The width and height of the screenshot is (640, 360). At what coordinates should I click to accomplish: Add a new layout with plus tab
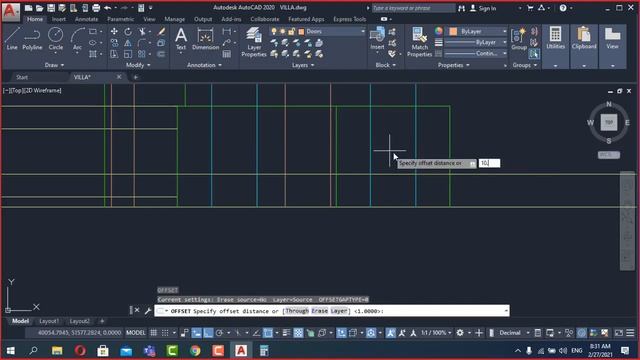(102, 321)
